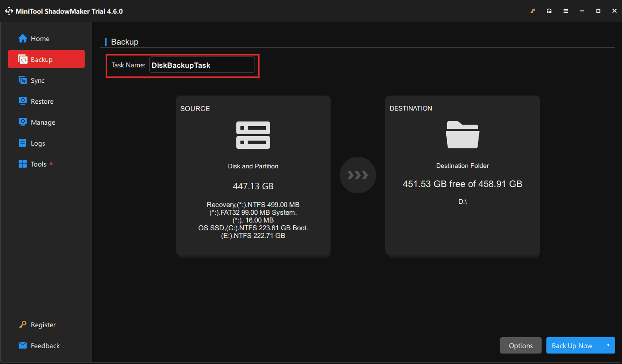Screen dimensions: 622x364
Task: Click the Register link
Action: [43, 325]
